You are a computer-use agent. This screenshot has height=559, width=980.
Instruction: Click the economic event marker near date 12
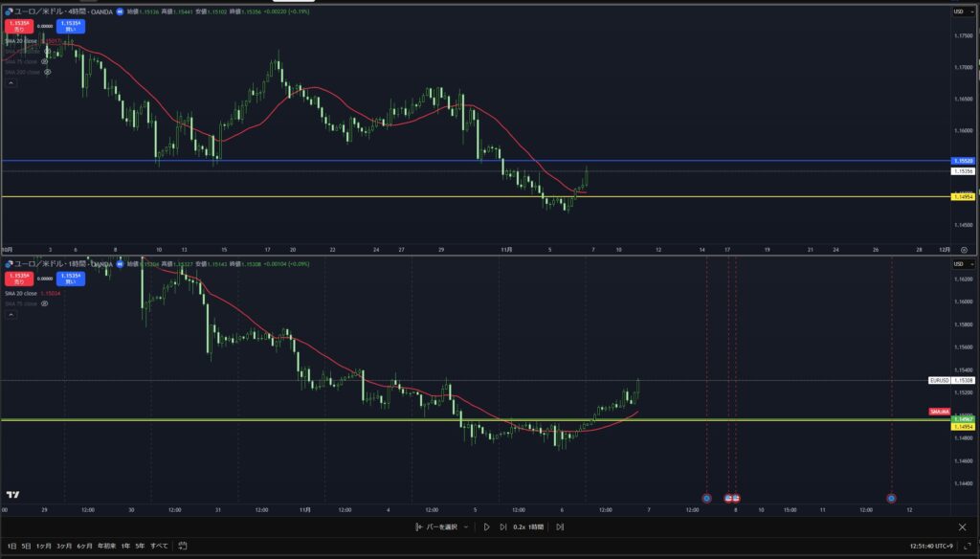click(891, 498)
